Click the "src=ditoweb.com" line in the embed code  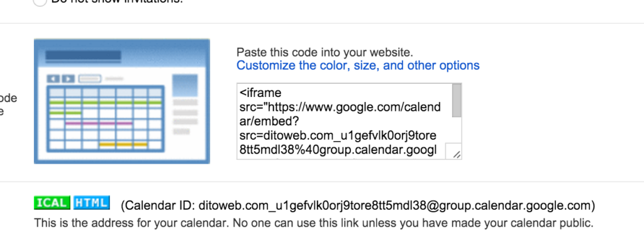[x=338, y=135]
